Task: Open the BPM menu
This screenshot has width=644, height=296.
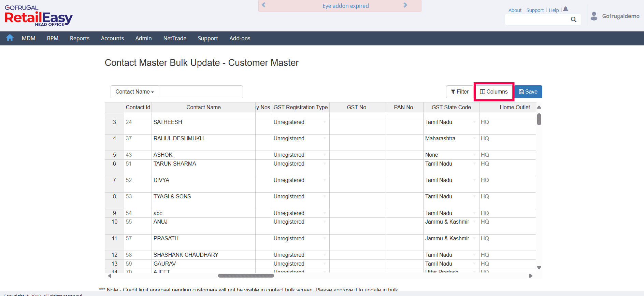Action: click(53, 38)
